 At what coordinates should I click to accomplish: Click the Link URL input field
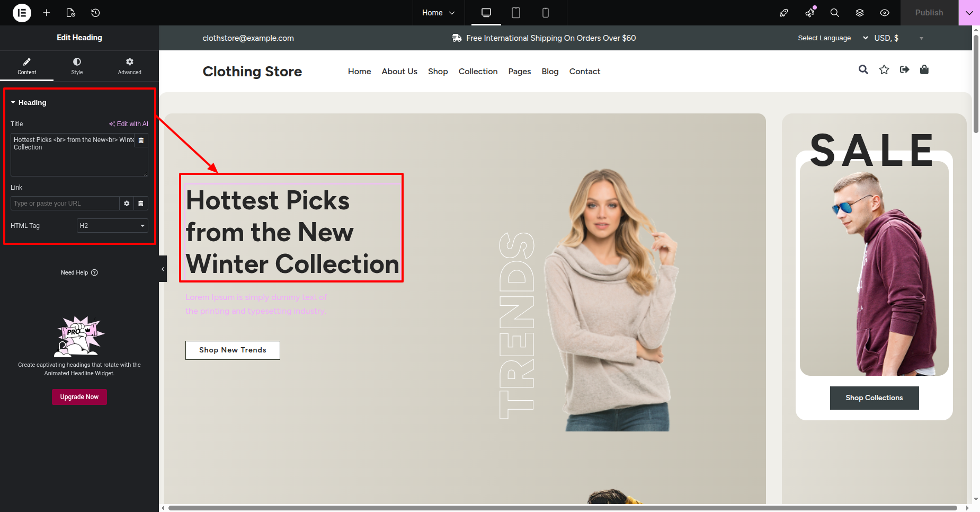click(x=65, y=204)
